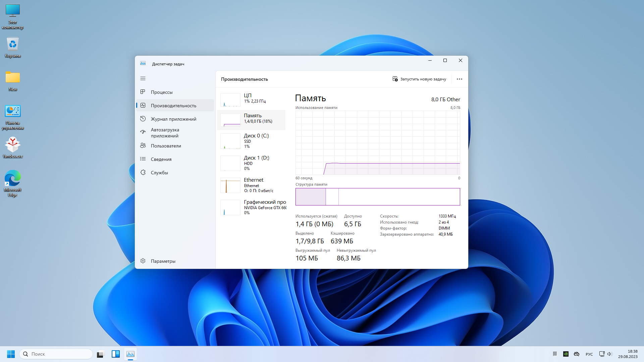Click the taskbar Search field
The height and width of the screenshot is (362, 644).
click(56, 354)
